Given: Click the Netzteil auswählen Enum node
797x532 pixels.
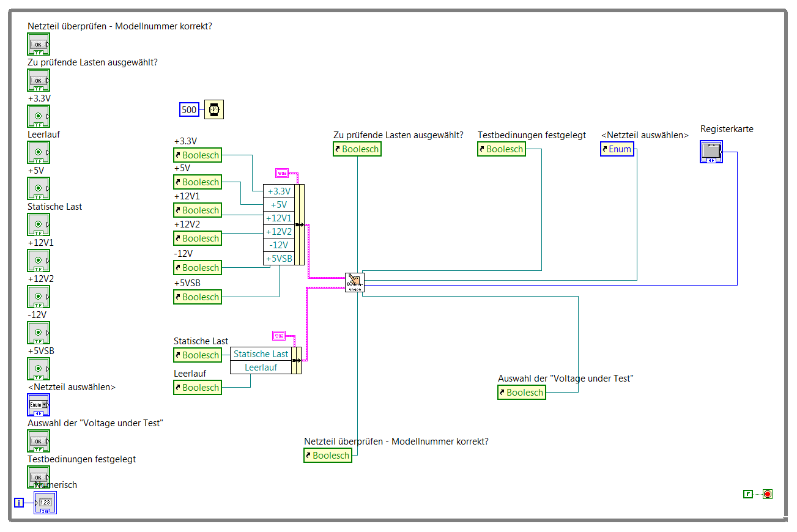Looking at the screenshot, I should (617, 149).
